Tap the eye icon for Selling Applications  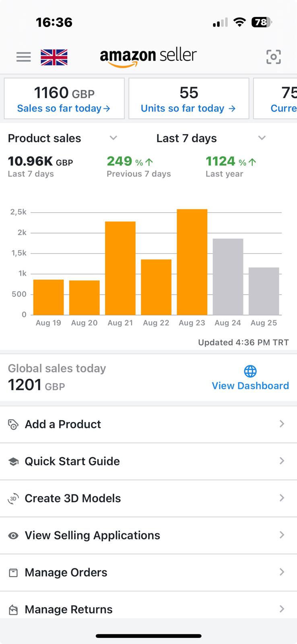tap(13, 536)
